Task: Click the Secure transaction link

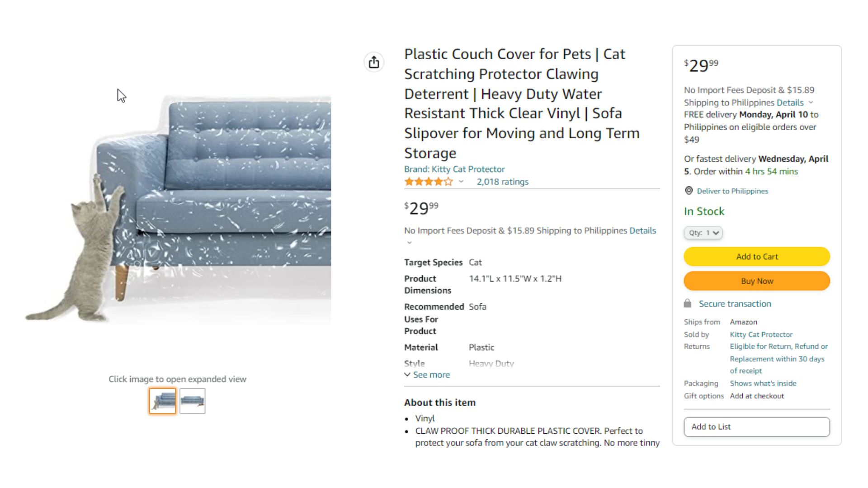Action: coord(735,304)
